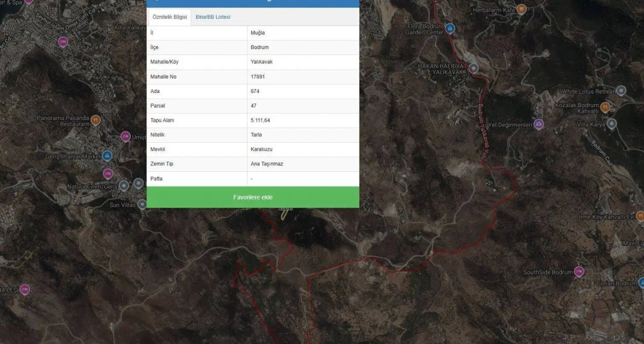Select pink marker below Geriş İlhanlar Market
This screenshot has height=344, width=644.
(108, 174)
